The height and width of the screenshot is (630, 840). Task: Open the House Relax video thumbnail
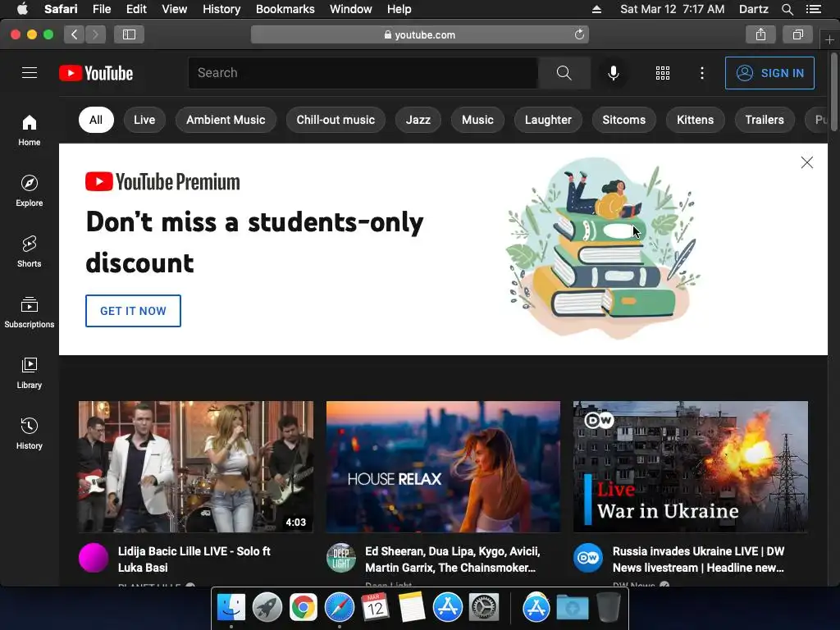443,467
